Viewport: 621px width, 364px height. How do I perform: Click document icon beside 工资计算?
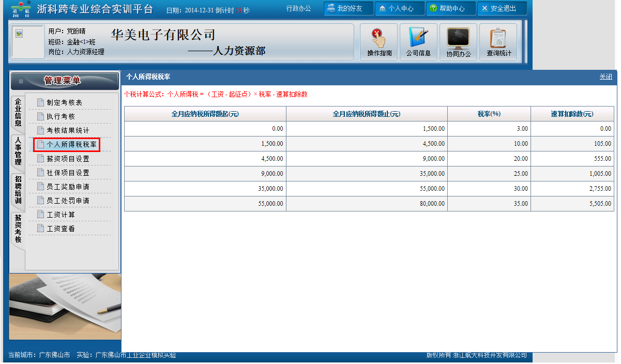pos(40,214)
